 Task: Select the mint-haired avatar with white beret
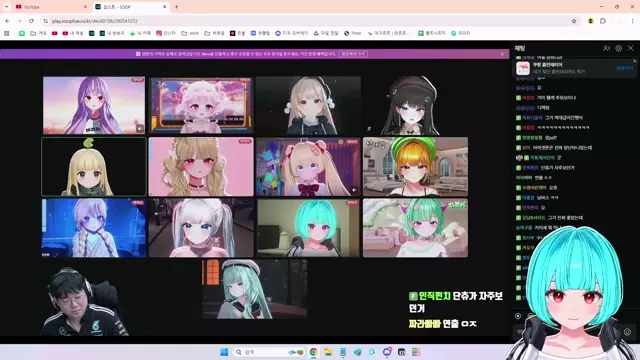(x=255, y=289)
